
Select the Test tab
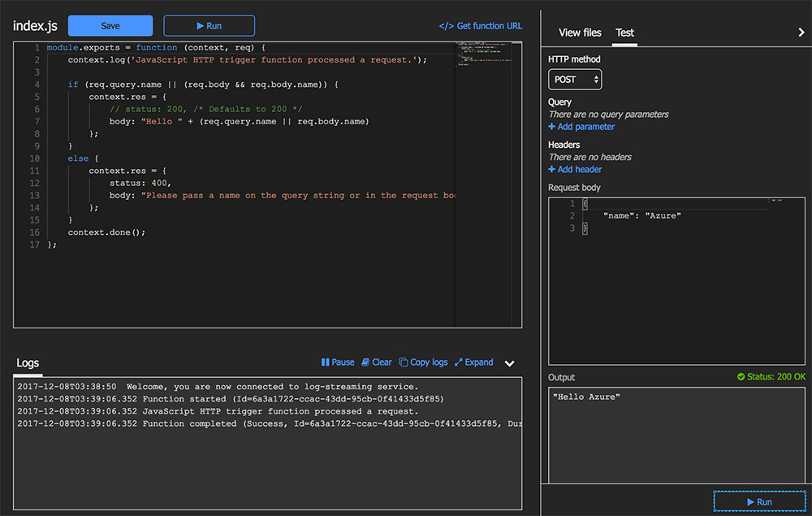[624, 33]
